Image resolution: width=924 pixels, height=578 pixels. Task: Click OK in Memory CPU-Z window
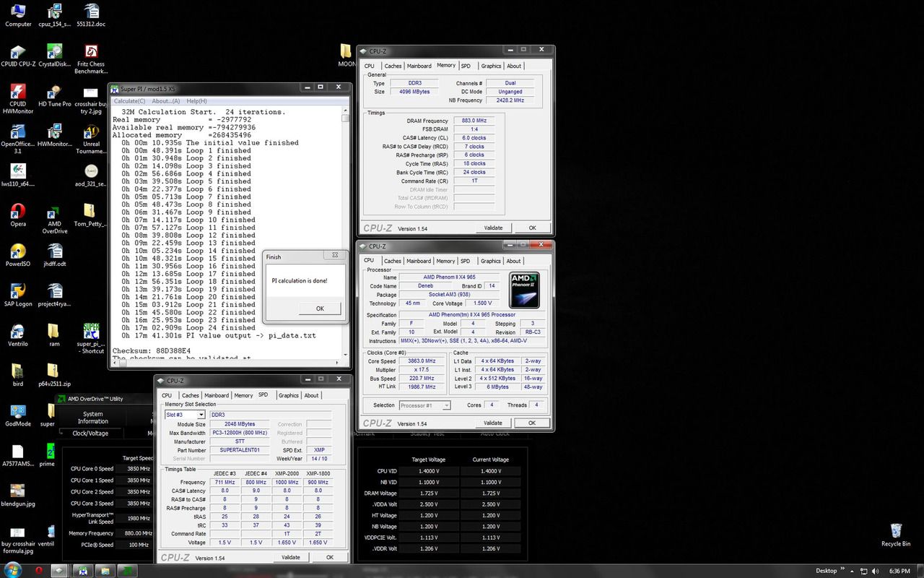[x=532, y=228]
